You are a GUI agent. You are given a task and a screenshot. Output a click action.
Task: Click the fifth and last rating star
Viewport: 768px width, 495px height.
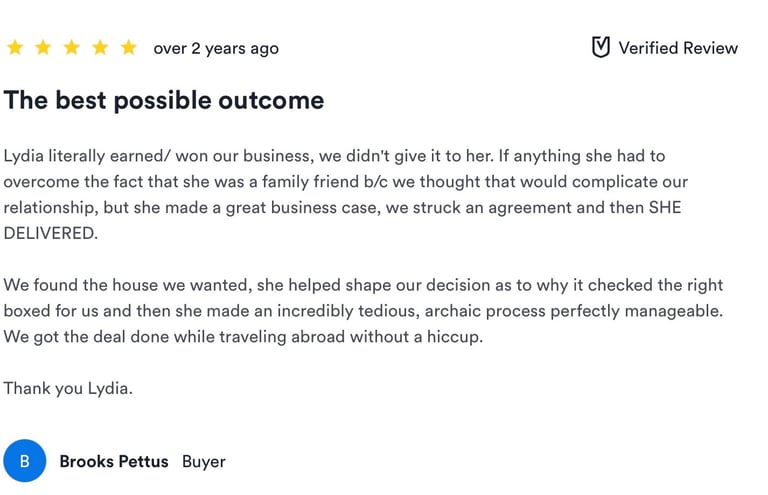[x=128, y=48]
